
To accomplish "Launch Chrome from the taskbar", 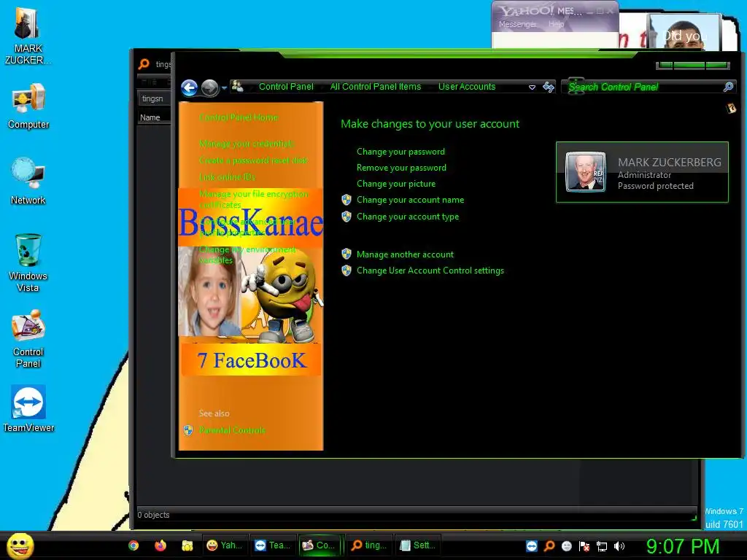I will coord(133,545).
